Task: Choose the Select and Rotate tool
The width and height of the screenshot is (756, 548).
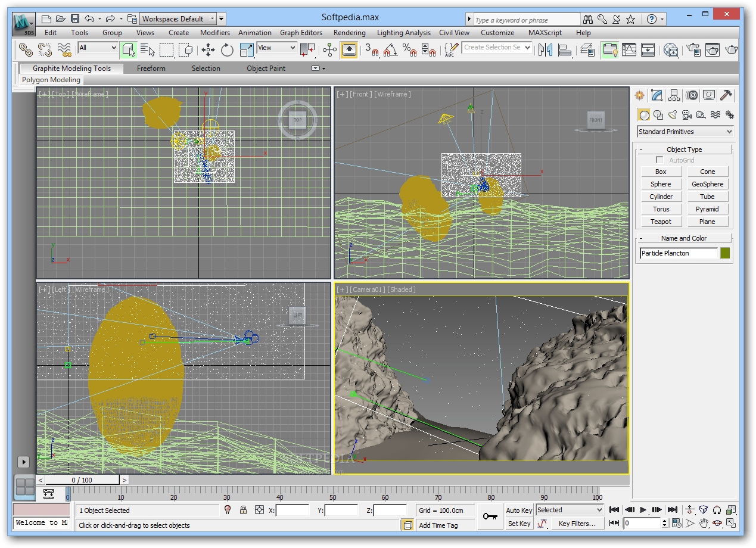Action: click(x=227, y=49)
